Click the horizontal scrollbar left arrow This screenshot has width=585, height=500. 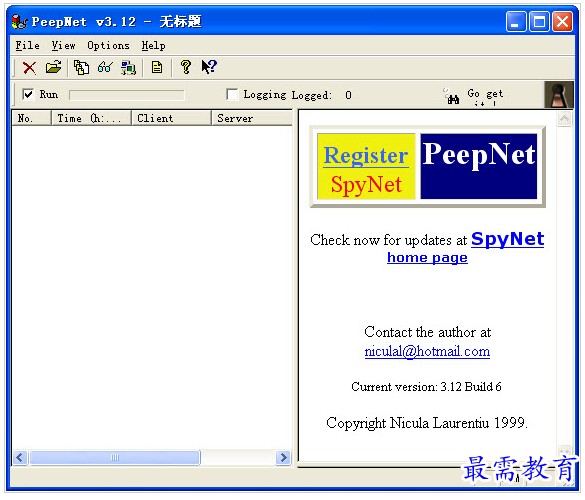[20, 457]
